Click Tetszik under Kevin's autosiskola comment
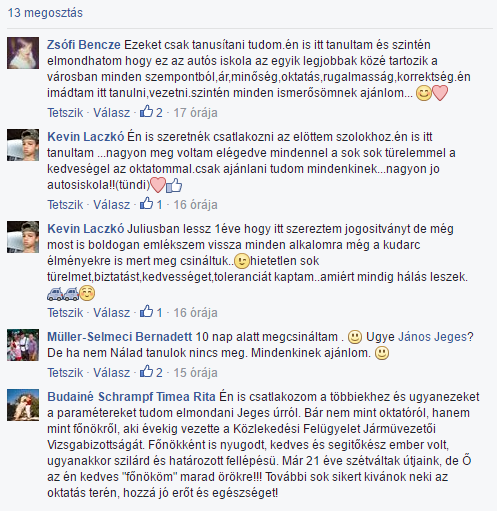497x511 pixels. [65, 205]
